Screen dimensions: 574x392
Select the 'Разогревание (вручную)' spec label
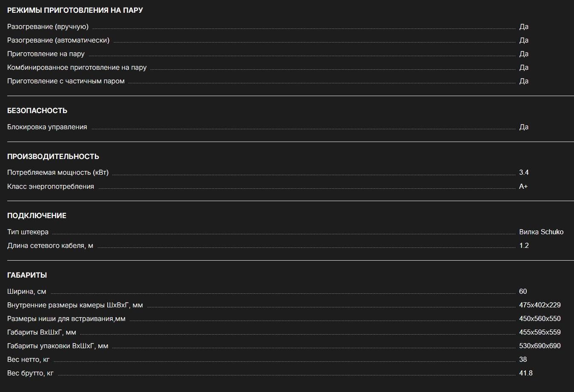click(48, 27)
